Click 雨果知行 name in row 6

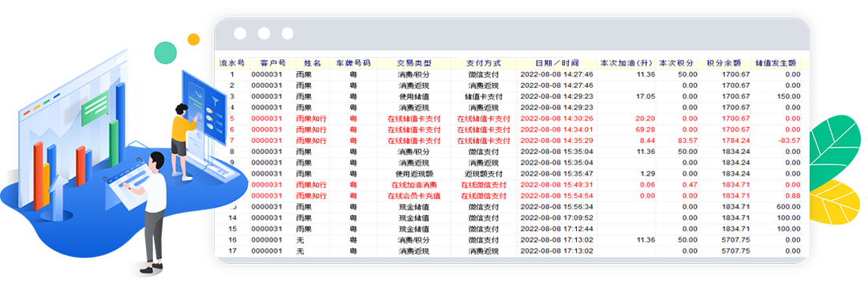[x=312, y=130]
